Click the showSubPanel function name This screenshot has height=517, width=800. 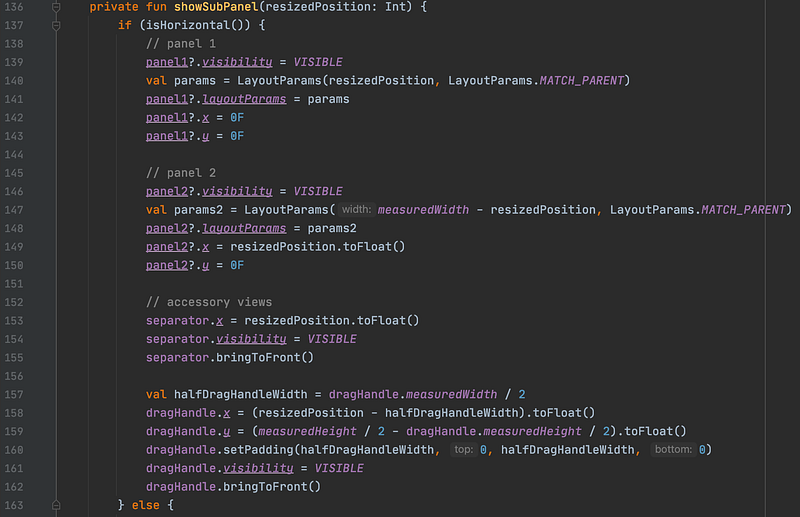[216, 7]
